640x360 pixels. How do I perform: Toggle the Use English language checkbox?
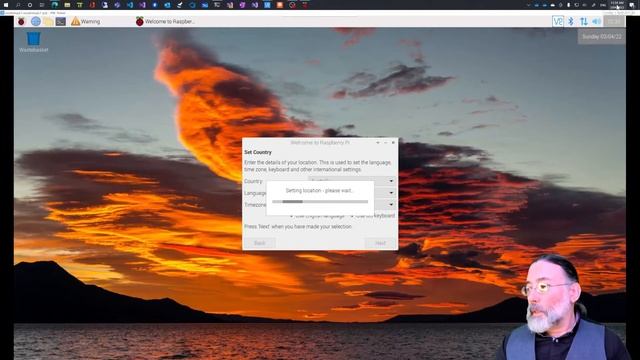tap(291, 216)
